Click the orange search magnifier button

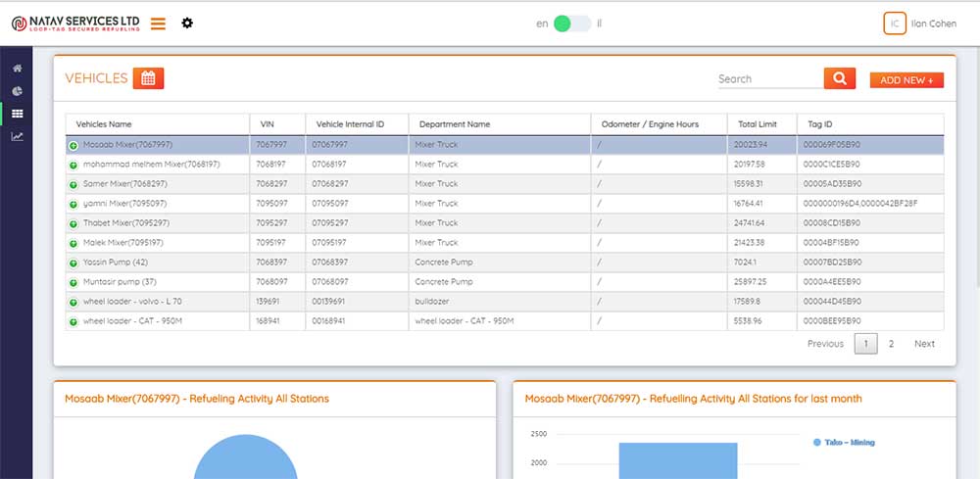click(840, 78)
